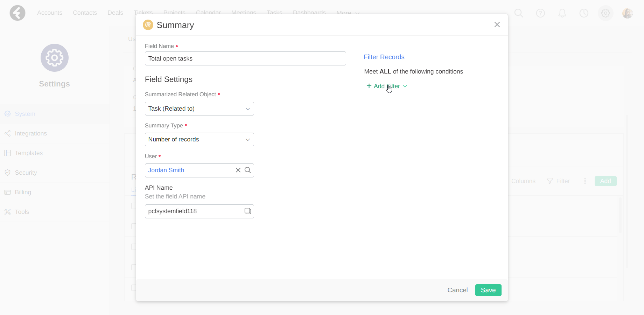Expand the More menu in navigation
This screenshot has height=315, width=644.
click(x=348, y=13)
